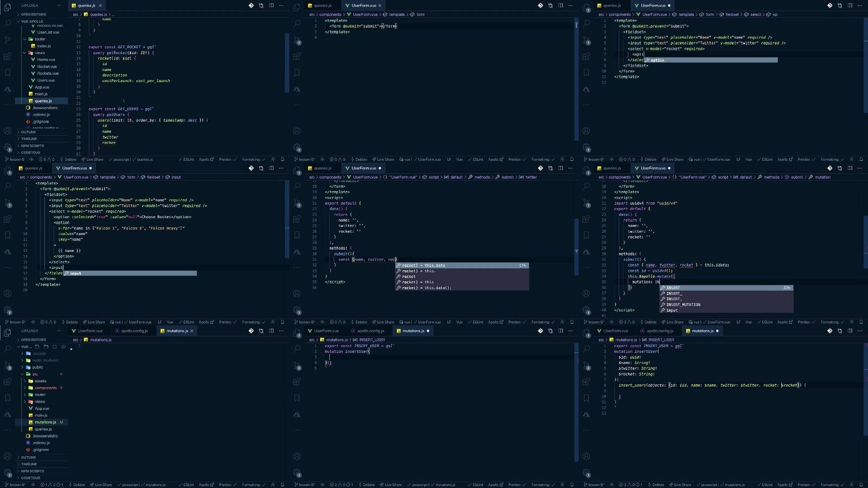Open Explorer view in top-left window activity bar
Image resolution: width=868 pixels, height=488 pixels.
click(x=8, y=7)
